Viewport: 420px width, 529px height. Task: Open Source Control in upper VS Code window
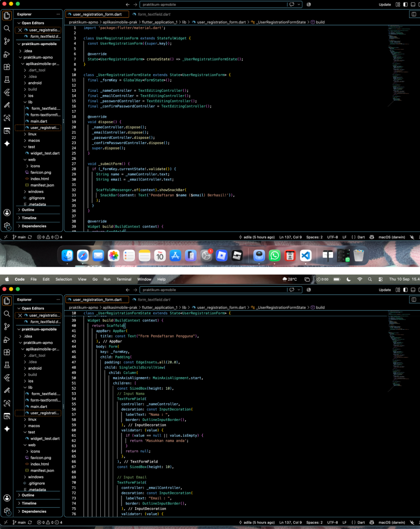point(7,41)
